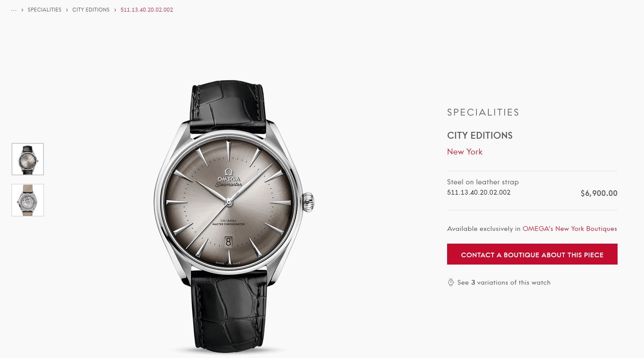Viewport: 644px width, 358px height.
Task: Click the crown on the watch case
Action: pos(308,202)
